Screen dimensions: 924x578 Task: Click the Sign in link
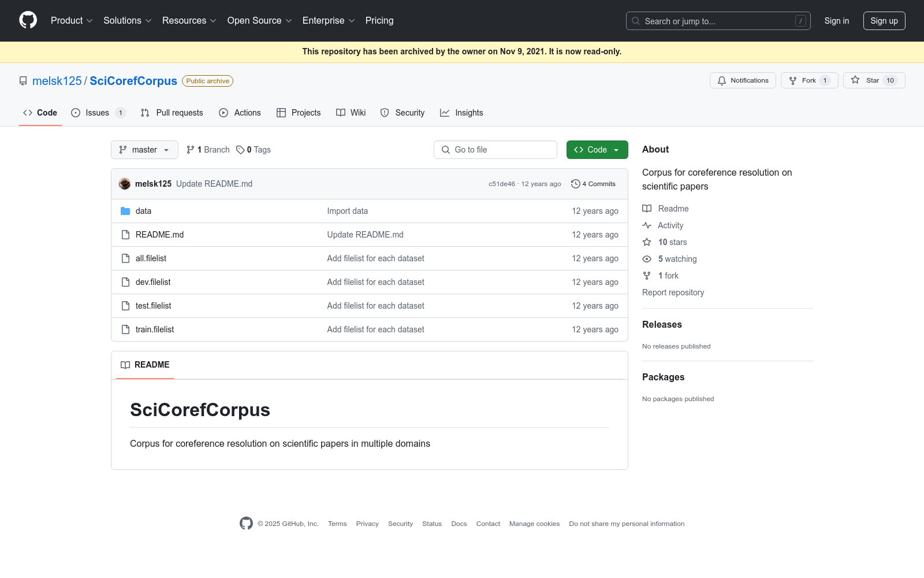837,21
